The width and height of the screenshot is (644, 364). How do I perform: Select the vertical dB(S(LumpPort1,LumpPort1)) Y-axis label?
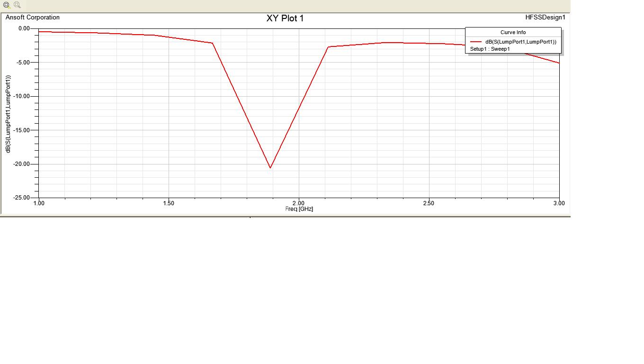pyautogui.click(x=8, y=114)
